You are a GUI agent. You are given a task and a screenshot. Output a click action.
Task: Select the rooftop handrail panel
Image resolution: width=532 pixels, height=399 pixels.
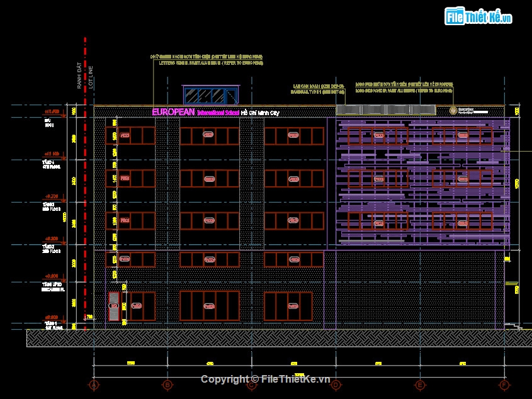386,110
